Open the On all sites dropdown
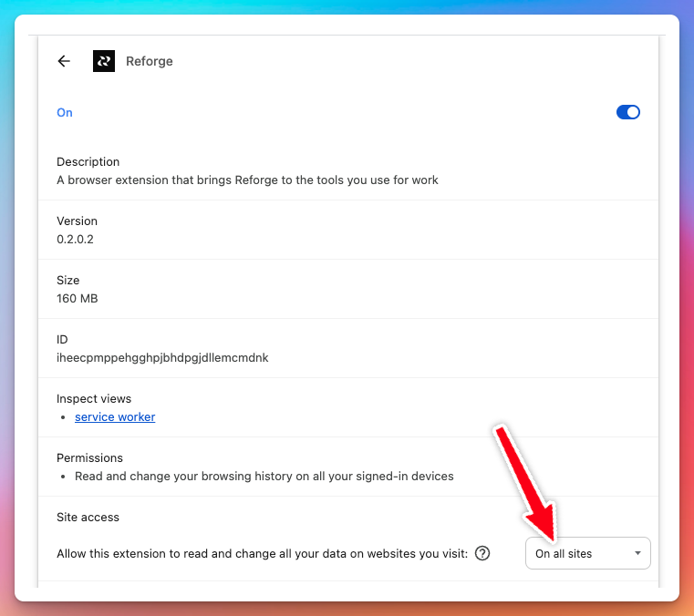The image size is (694, 616). click(x=588, y=553)
